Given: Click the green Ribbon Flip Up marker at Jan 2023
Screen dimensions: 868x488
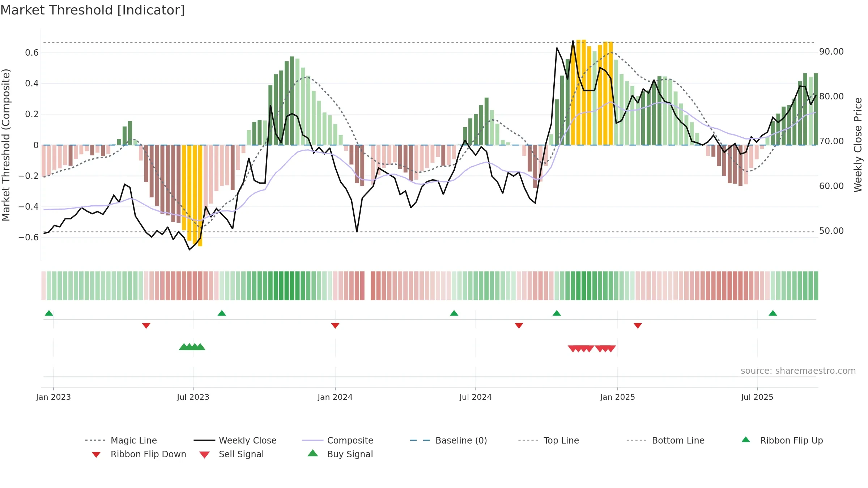Looking at the screenshot, I should pyautogui.click(x=49, y=313).
